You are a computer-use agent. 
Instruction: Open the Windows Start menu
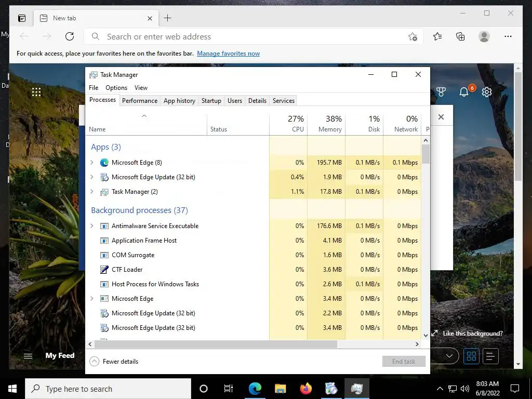(12, 389)
